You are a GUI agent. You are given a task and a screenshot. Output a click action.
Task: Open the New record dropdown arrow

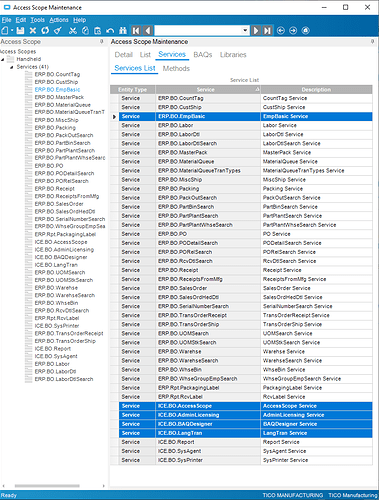12,31
